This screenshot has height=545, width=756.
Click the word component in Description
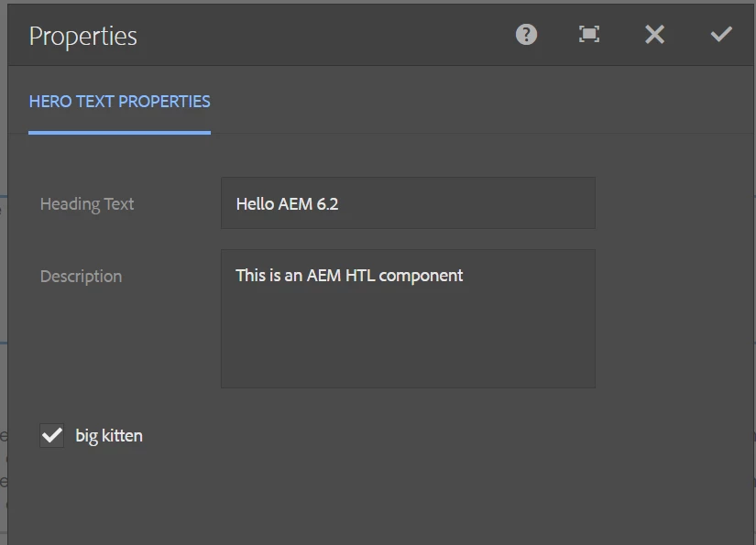(x=421, y=276)
